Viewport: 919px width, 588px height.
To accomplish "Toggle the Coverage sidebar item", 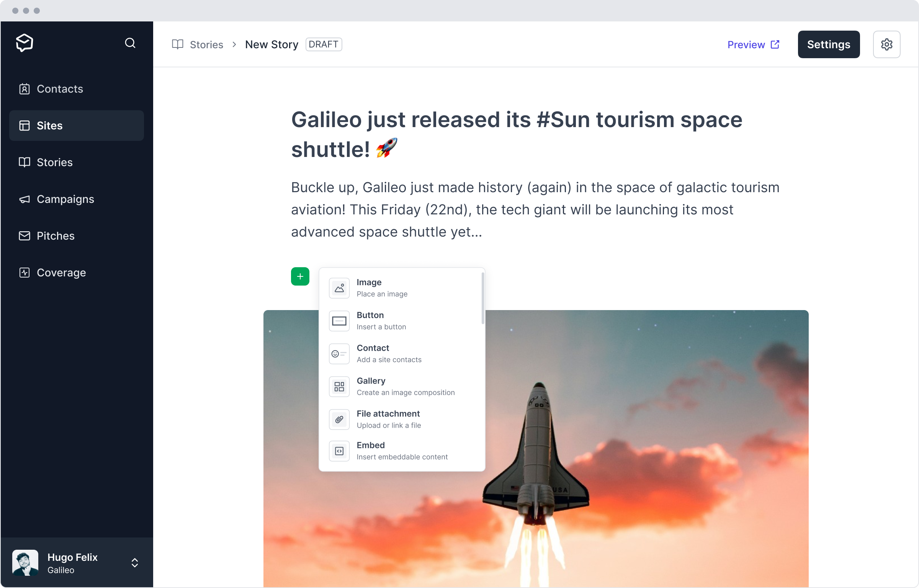I will coord(61,273).
